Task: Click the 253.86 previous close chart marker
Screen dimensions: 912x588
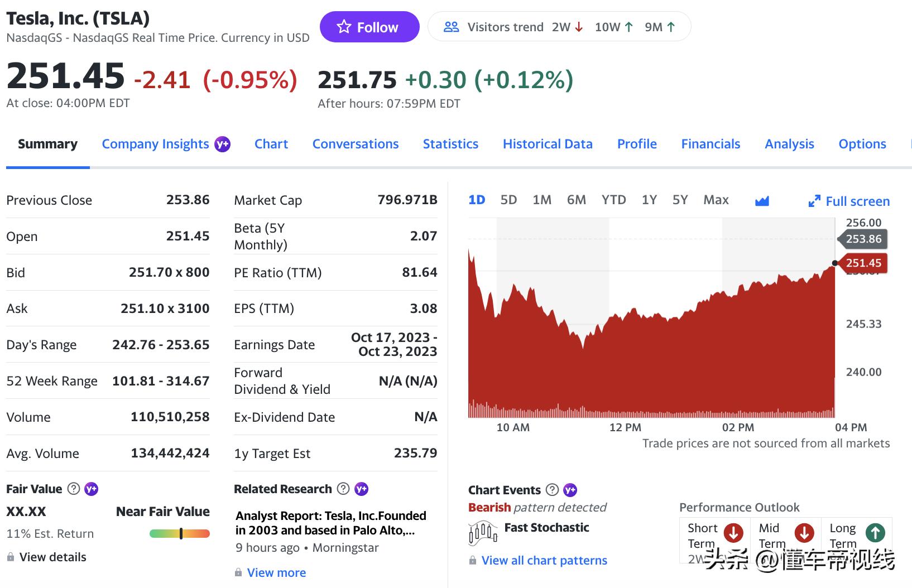Action: (862, 239)
